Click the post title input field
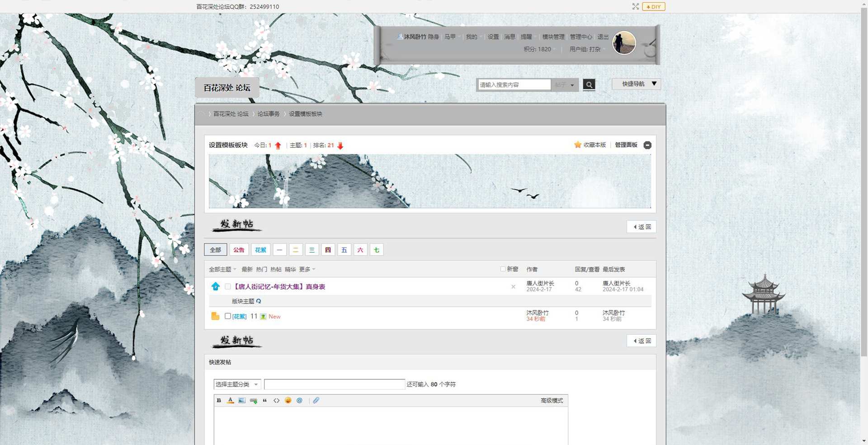This screenshot has height=445, width=868. (334, 384)
